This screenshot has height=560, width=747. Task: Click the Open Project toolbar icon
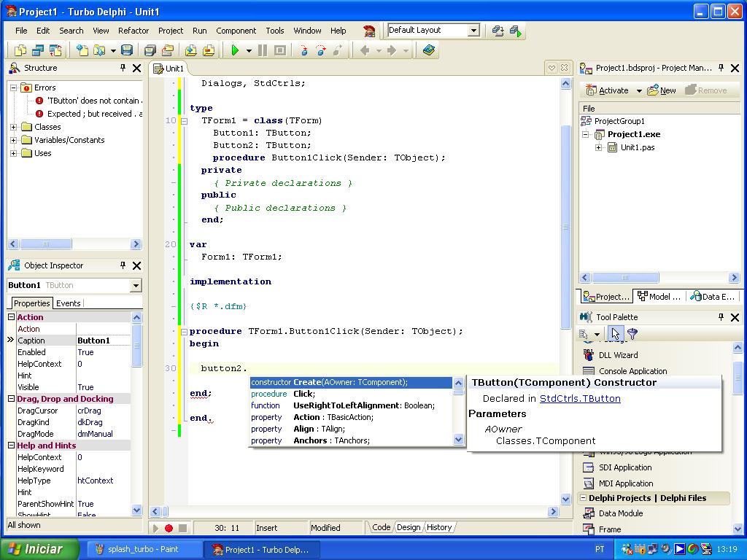click(167, 50)
